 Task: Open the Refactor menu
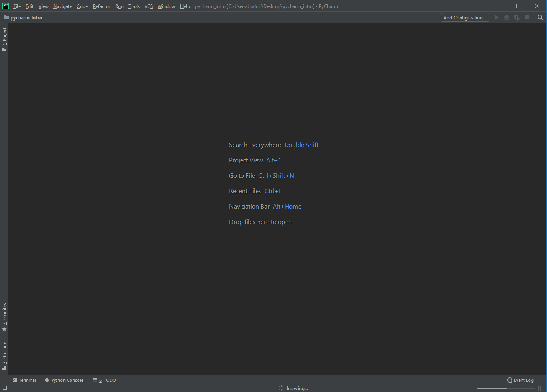(x=101, y=6)
